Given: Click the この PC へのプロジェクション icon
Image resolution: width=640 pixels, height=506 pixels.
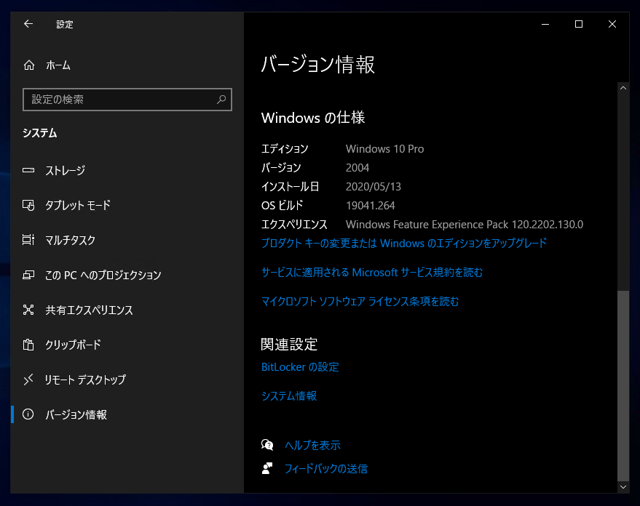Looking at the screenshot, I should [28, 275].
